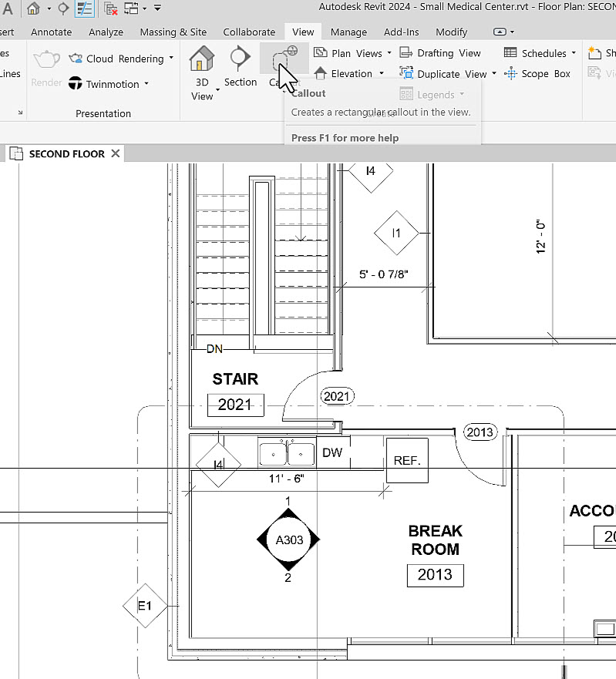Expand the Cloud Rendering dropdown arrow
This screenshot has width=616, height=679.
(171, 58)
